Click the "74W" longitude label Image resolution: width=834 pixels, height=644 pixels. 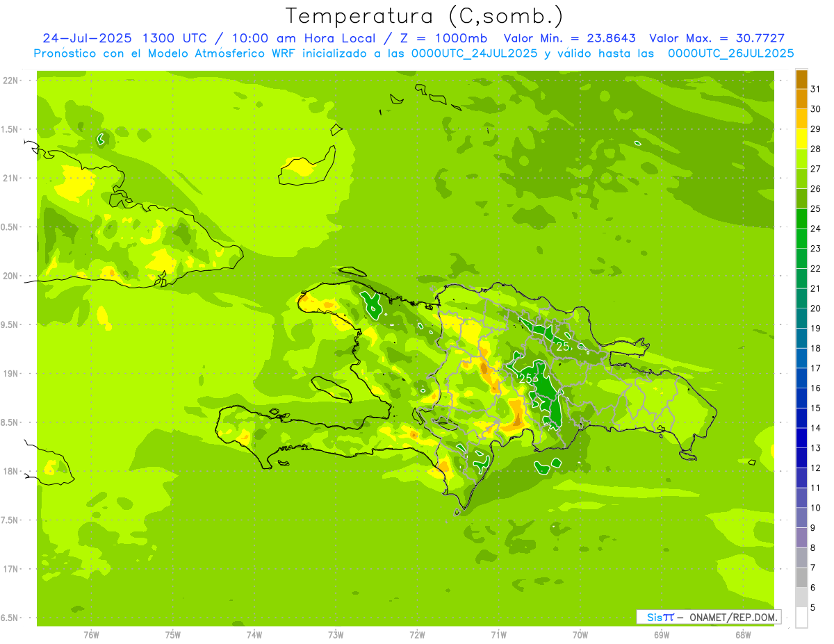click(254, 635)
